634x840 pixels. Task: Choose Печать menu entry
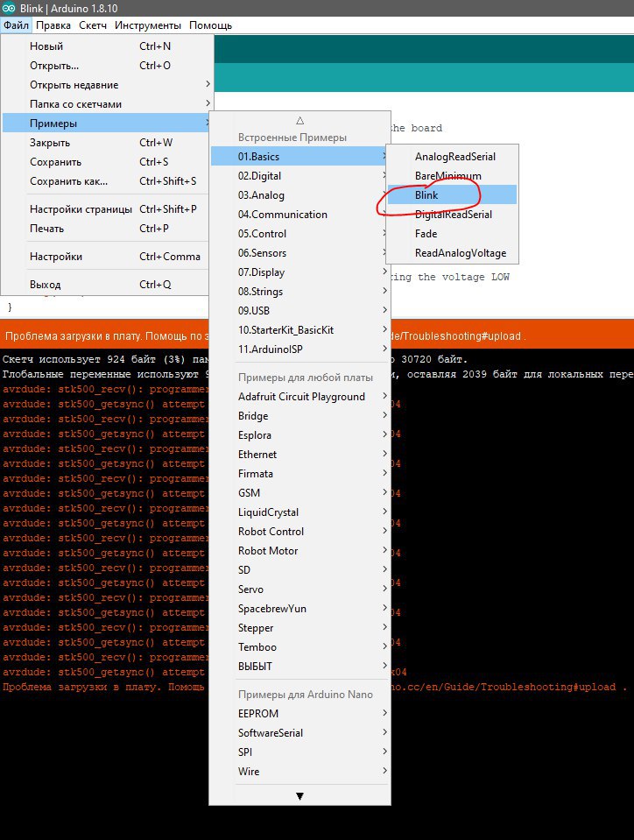click(107, 229)
